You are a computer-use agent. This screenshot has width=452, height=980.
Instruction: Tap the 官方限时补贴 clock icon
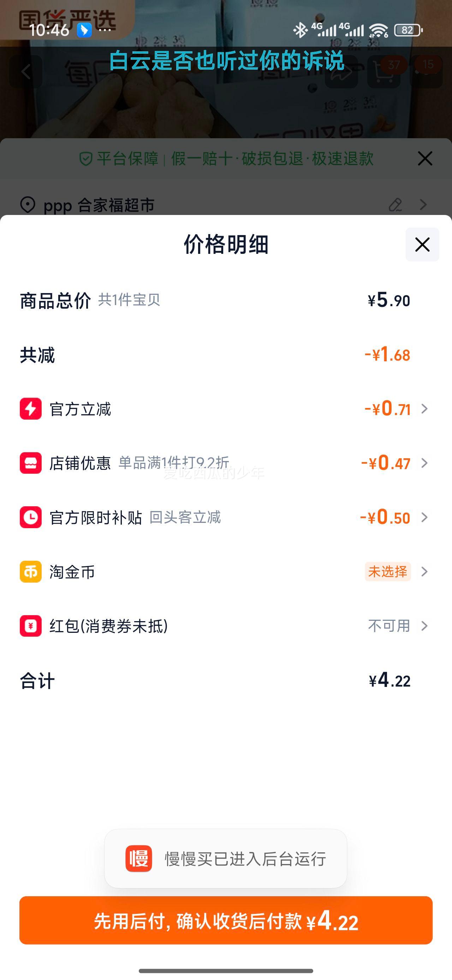31,517
